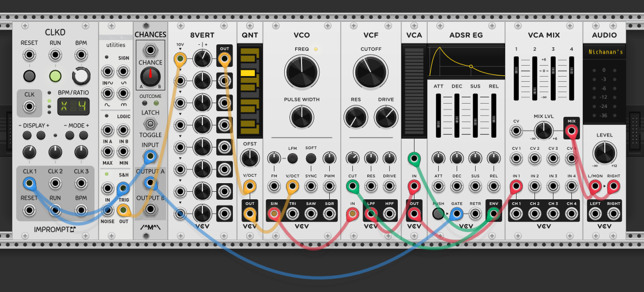Click the VCA MIX channel 4 fader
Viewport: 644px width, 292px height.
[x=572, y=78]
